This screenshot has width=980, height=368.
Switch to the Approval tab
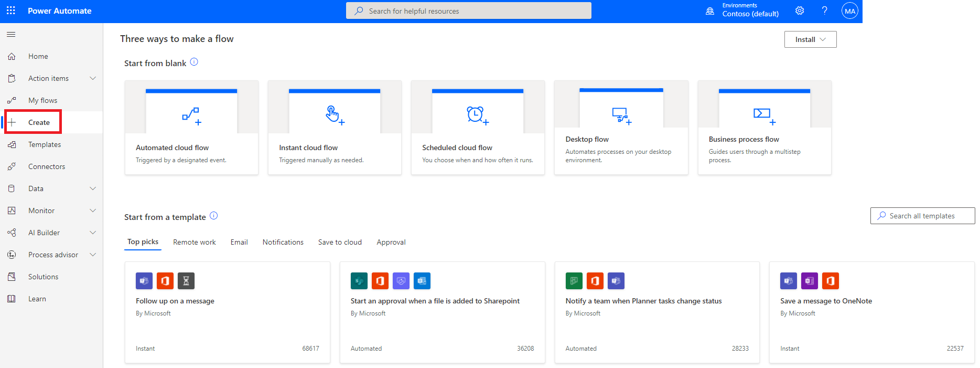coord(391,242)
